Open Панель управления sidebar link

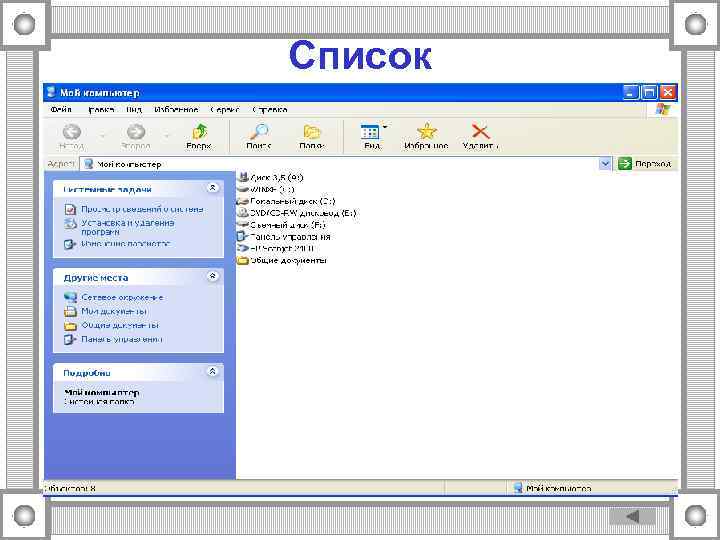[122, 339]
